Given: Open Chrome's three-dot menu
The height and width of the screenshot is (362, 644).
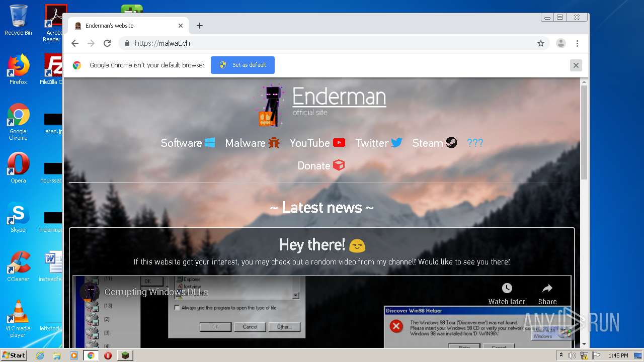Looking at the screenshot, I should [577, 43].
